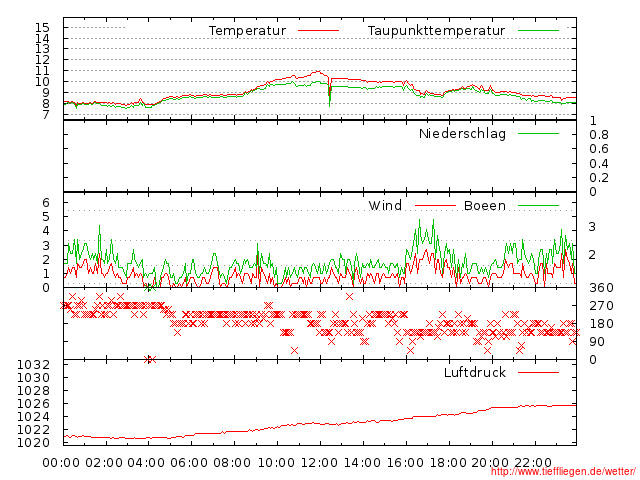
Task: Click the green Boeen legend line
Action: (x=538, y=205)
